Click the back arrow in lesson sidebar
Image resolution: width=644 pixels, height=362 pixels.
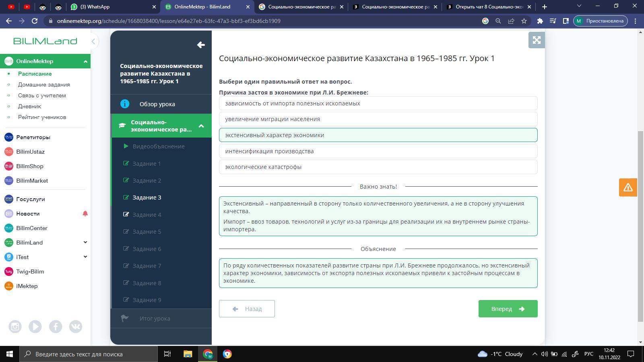click(x=201, y=45)
